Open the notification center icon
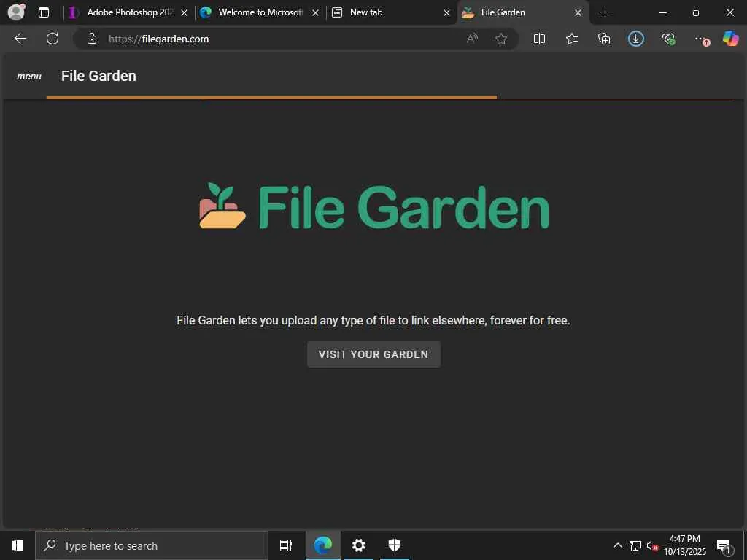Viewport: 747px width, 560px height. tap(724, 546)
